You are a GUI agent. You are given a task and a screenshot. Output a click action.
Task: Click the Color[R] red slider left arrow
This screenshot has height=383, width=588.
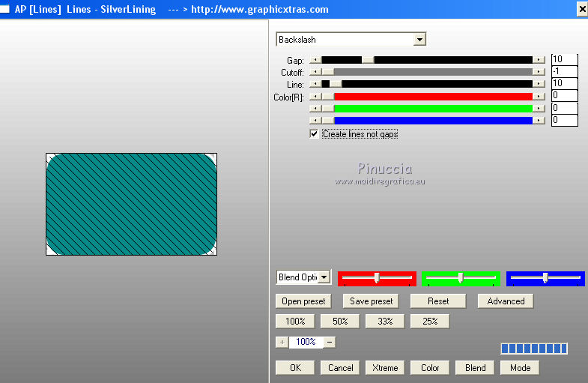(x=315, y=97)
